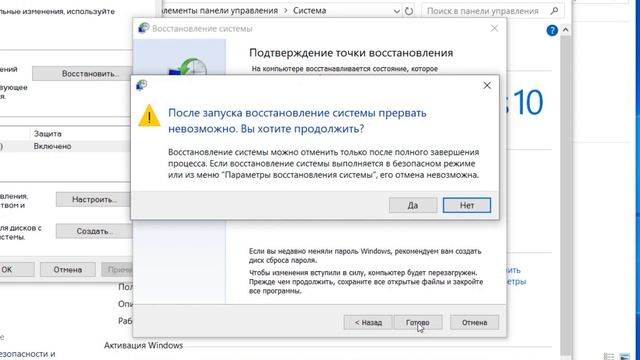Click Восстановить... in System Properties
Screen dimensions: 640x360
coord(82,74)
